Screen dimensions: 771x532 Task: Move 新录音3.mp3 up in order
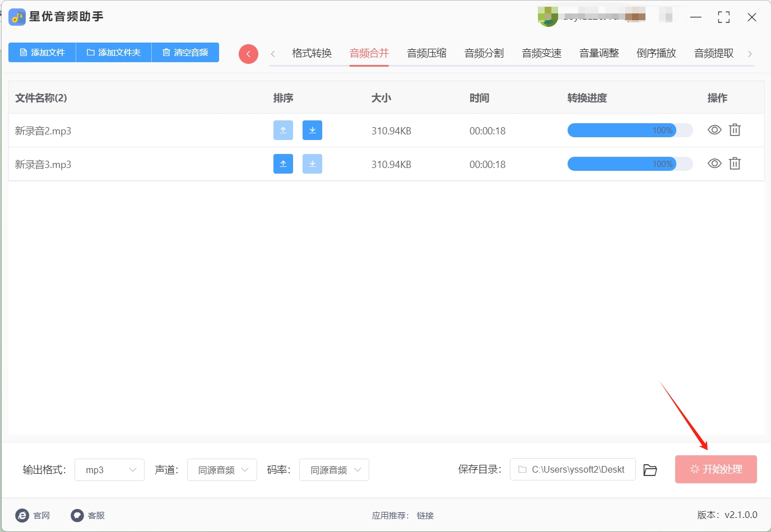283,164
